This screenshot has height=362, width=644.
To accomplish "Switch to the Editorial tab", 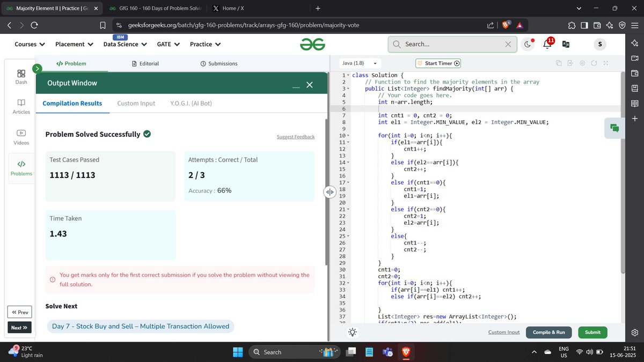I will (145, 63).
